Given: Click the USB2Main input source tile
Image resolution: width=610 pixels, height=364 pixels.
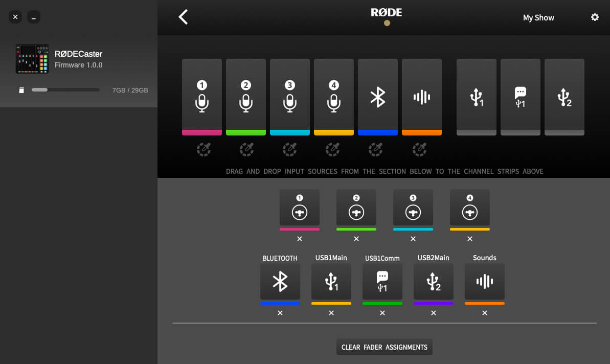Looking at the screenshot, I should coord(434,282).
